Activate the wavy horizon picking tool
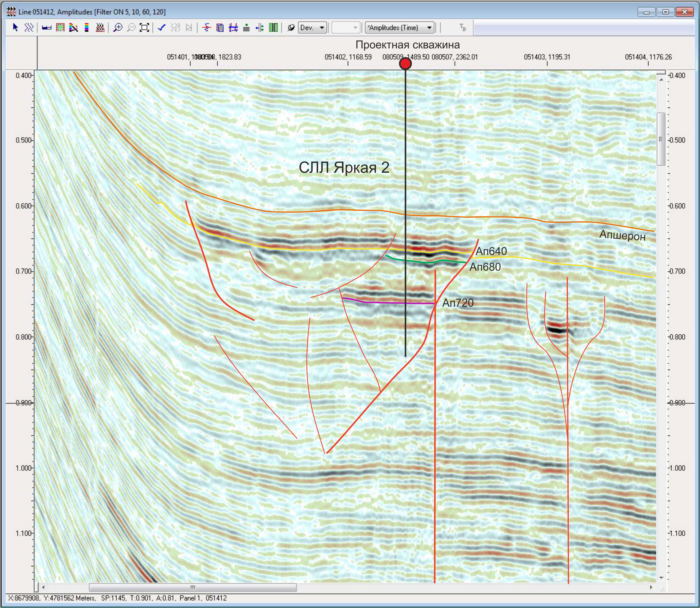Screen dimensions: 700x608 [x=29, y=28]
